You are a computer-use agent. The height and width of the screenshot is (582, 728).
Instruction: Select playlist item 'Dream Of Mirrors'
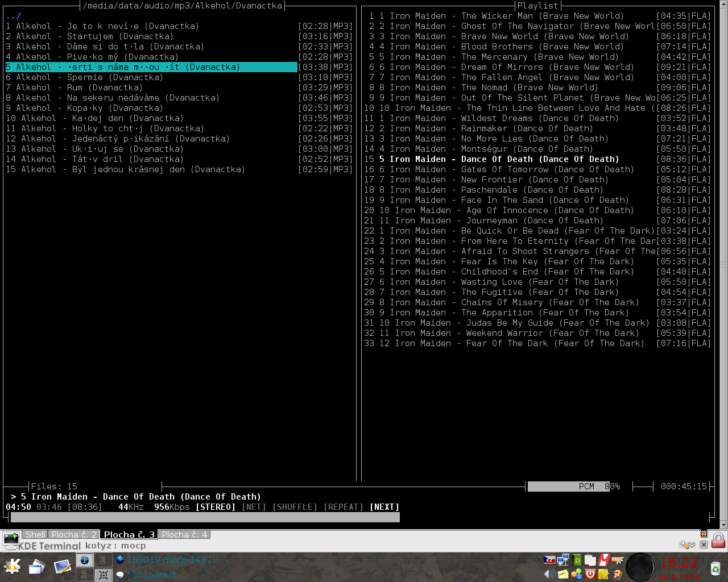(537, 67)
